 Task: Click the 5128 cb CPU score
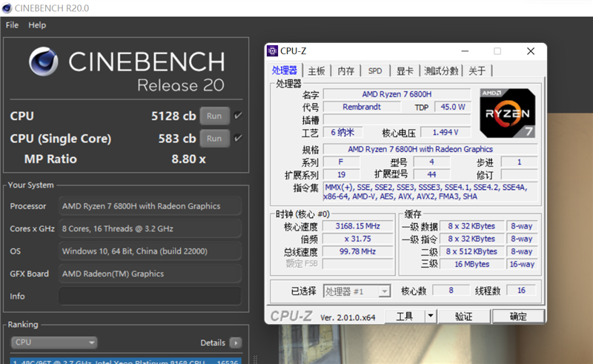(173, 116)
